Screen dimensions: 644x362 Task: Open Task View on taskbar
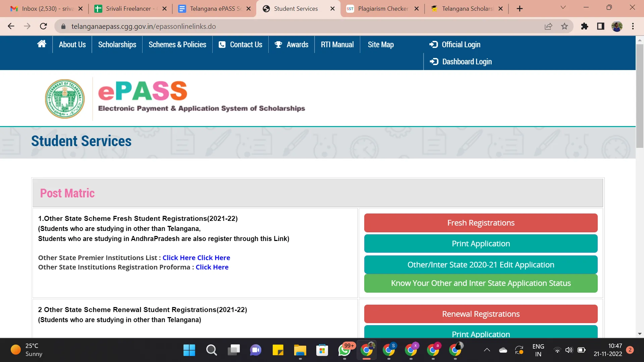[233, 350]
